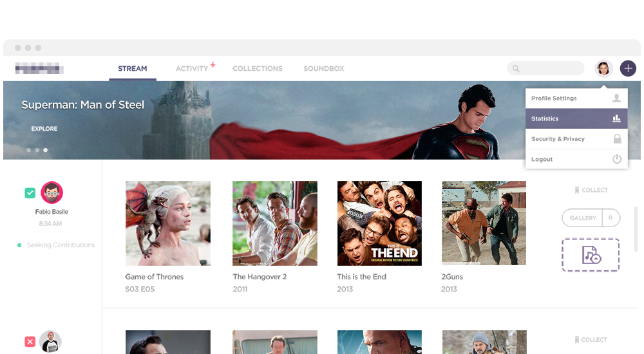644x354 pixels.
Task: Select the third carousel dot on banner
Action: (46, 150)
